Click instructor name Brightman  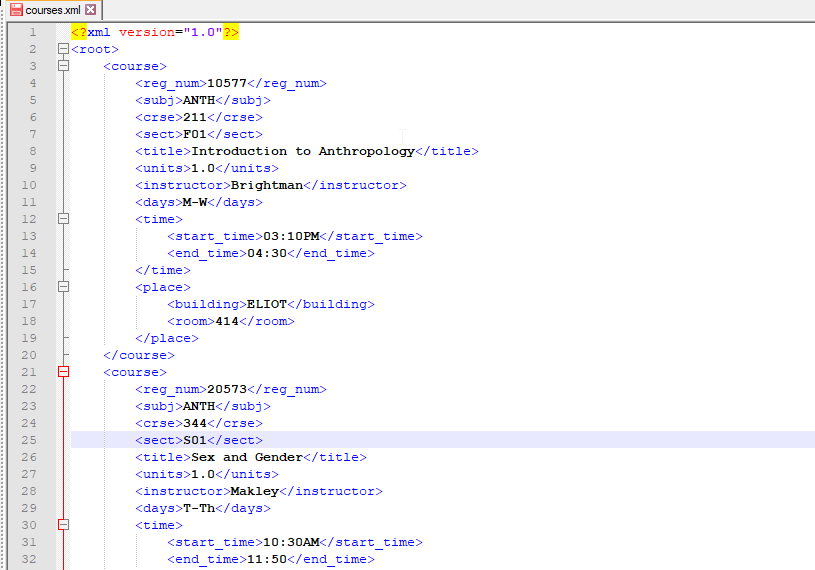[x=267, y=185]
